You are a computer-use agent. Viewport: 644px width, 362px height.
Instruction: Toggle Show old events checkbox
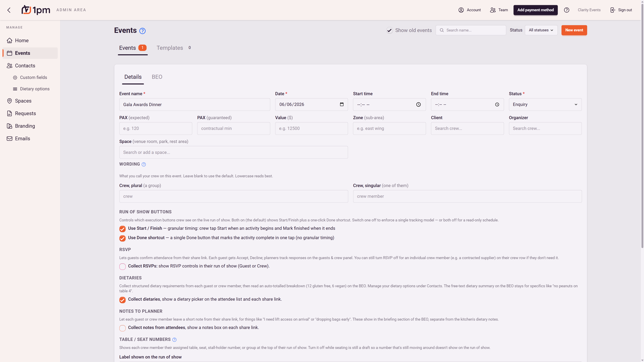coord(389,31)
